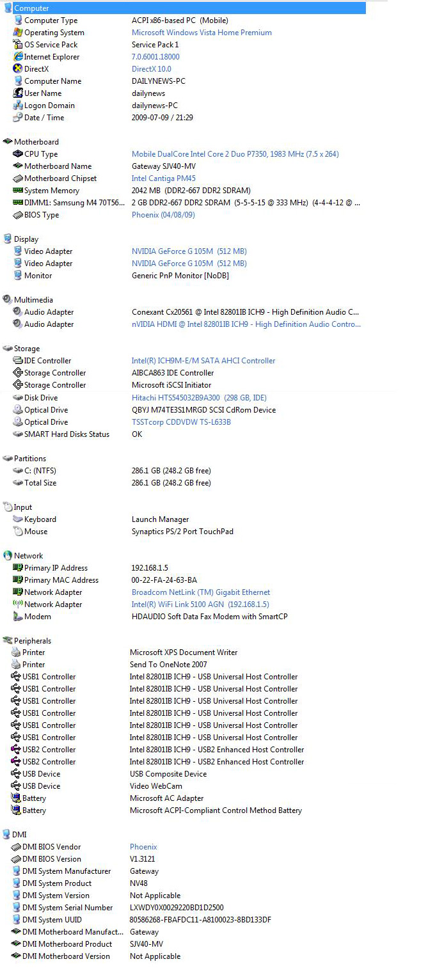
Task: Select the '2042 MB (DDR2-667 DDR2 SDRAM)' value
Action: (191, 191)
